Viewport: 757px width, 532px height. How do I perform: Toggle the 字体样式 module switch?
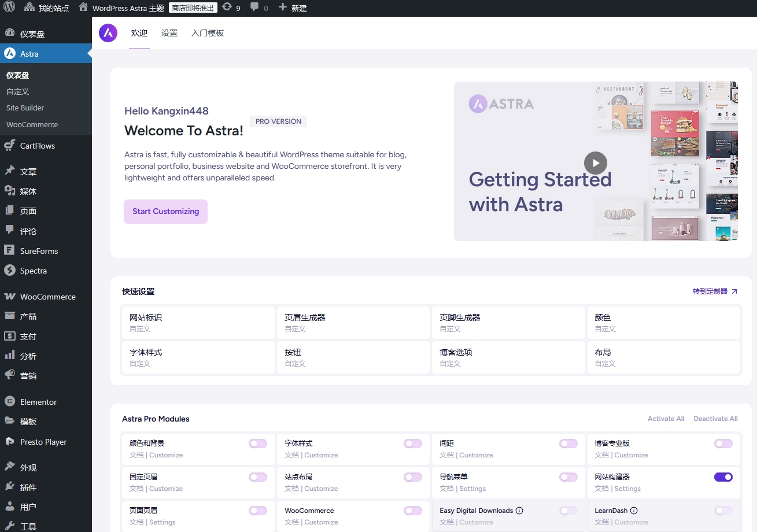coord(413,444)
